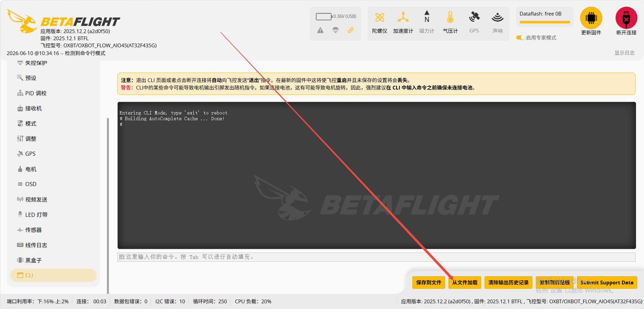Click the sonar (声呐) sensor icon
Screen dimensions: 644x309
pyautogui.click(x=497, y=17)
